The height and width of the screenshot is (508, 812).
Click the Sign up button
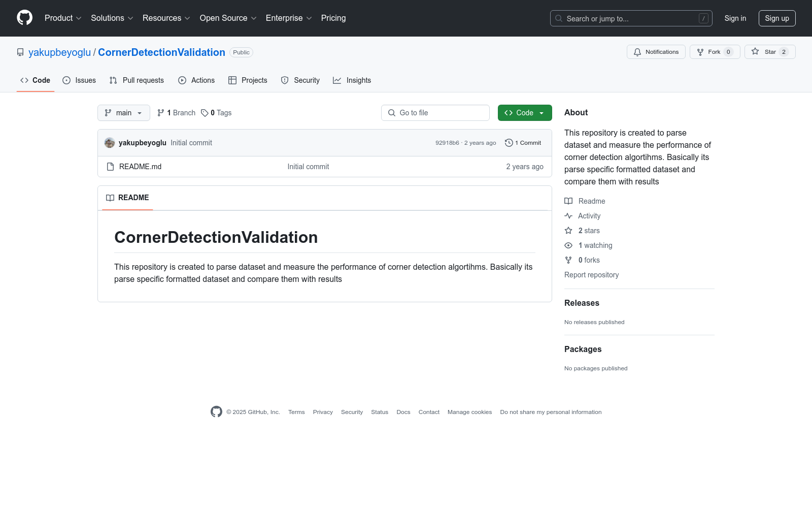click(x=777, y=18)
